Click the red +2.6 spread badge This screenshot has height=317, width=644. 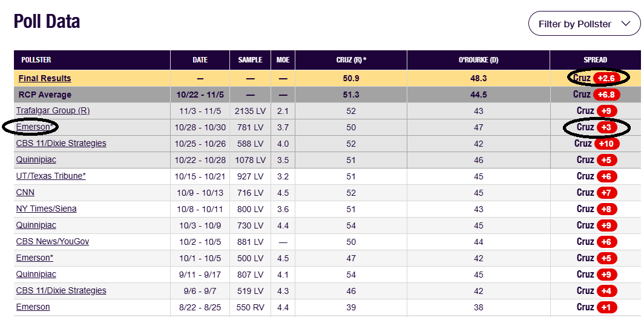pyautogui.click(x=606, y=78)
